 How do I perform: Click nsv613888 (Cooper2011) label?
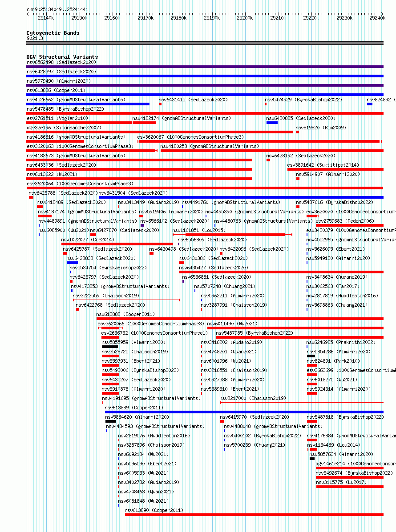[x=125, y=315]
